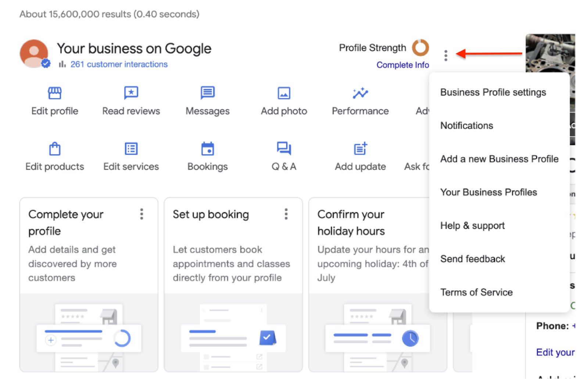
Task: Open the Messages icon
Action: coord(207,93)
